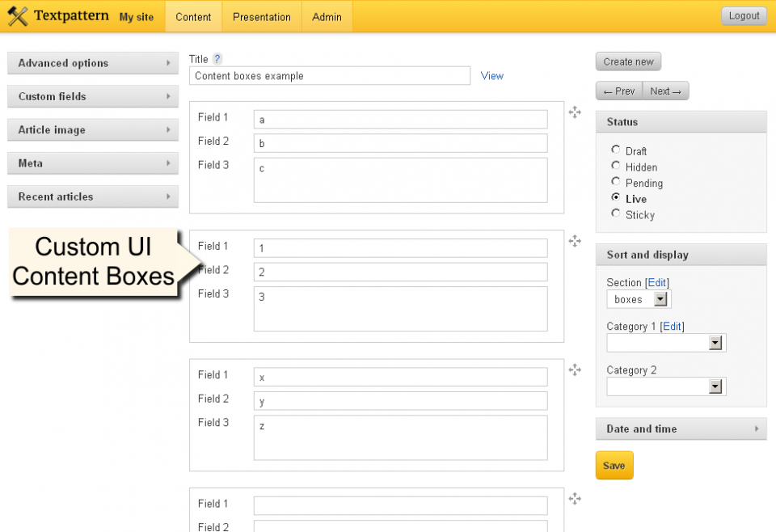
Task: Click the arrow icon on Article image panel
Action: point(170,130)
